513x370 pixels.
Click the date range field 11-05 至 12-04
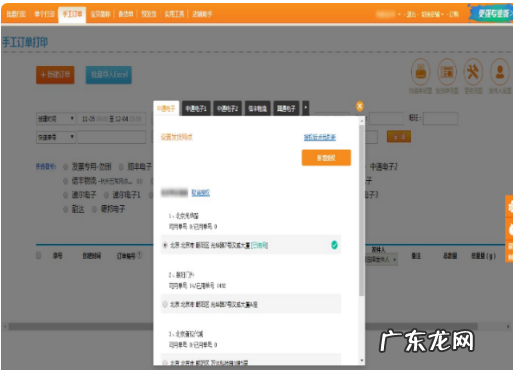click(x=112, y=119)
